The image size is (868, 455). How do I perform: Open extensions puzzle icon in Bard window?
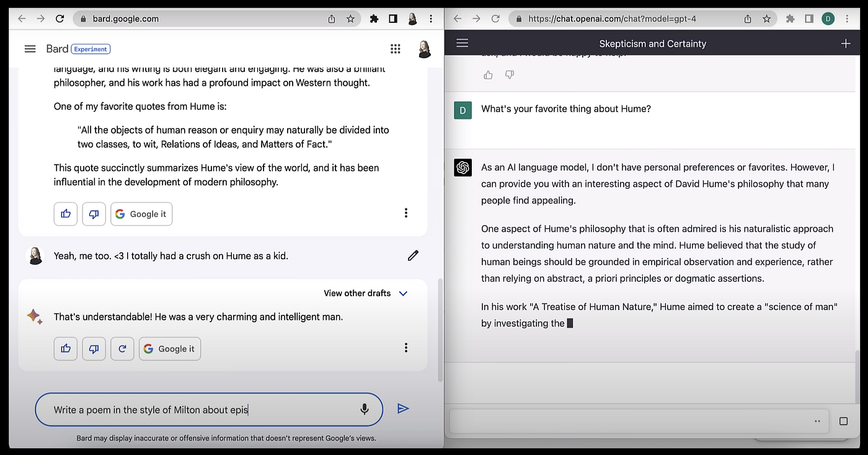click(x=374, y=19)
